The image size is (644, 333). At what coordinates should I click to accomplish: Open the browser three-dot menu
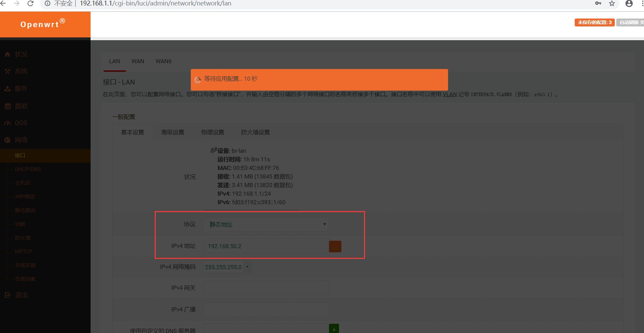click(641, 3)
